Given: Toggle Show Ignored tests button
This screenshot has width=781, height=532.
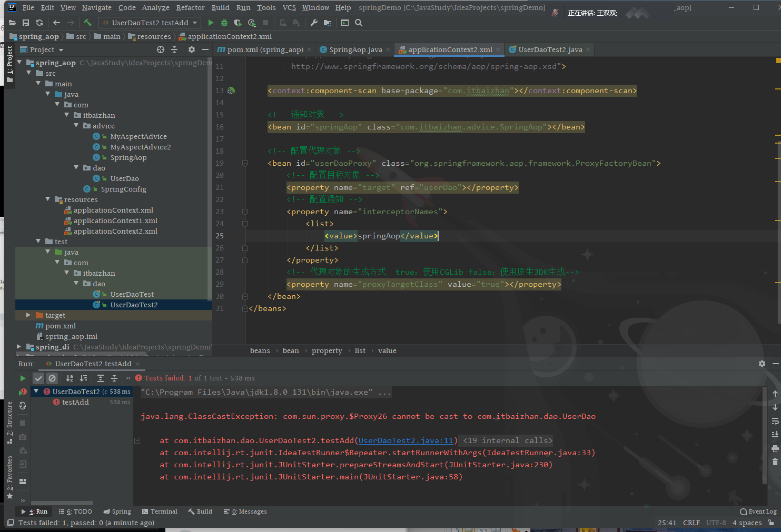Looking at the screenshot, I should [x=52, y=378].
